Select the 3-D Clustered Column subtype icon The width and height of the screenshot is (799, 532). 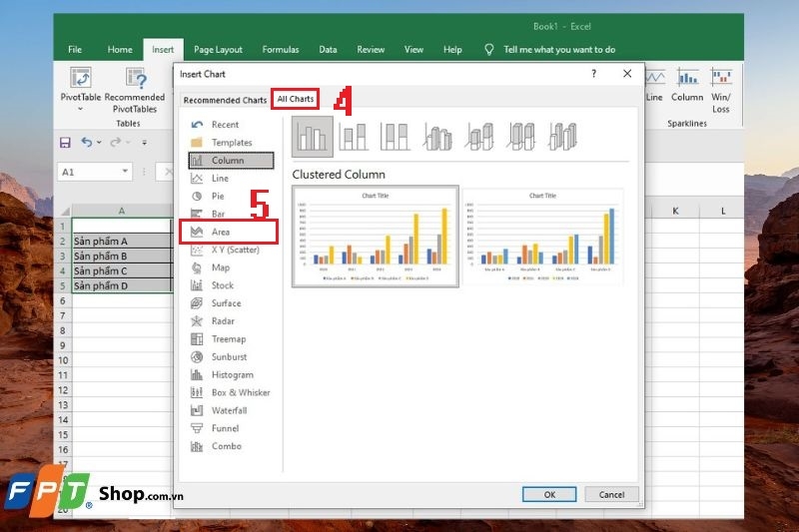437,137
